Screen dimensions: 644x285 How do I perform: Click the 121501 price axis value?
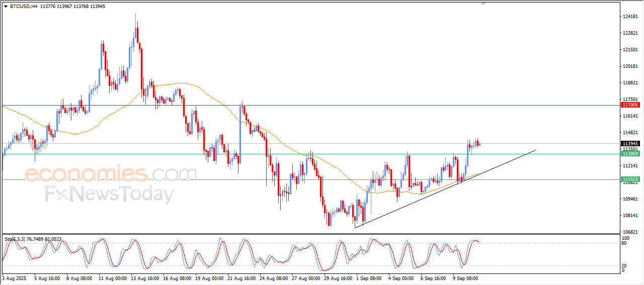point(630,50)
